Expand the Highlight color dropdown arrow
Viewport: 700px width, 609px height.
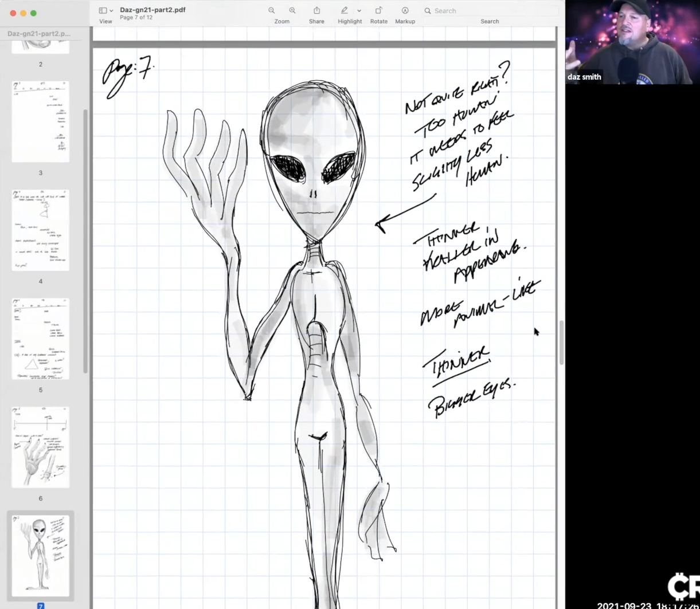(359, 11)
